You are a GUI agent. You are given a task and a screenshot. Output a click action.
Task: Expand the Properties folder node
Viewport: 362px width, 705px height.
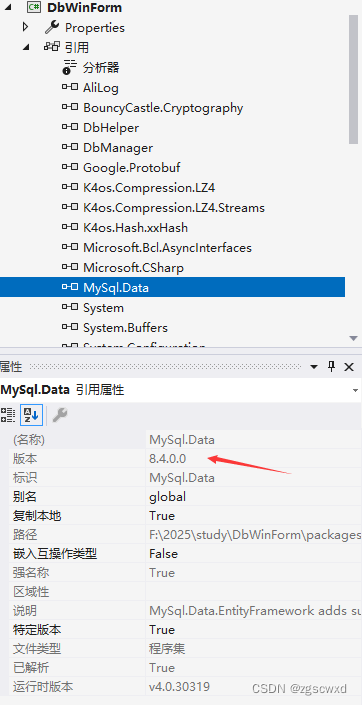26,27
